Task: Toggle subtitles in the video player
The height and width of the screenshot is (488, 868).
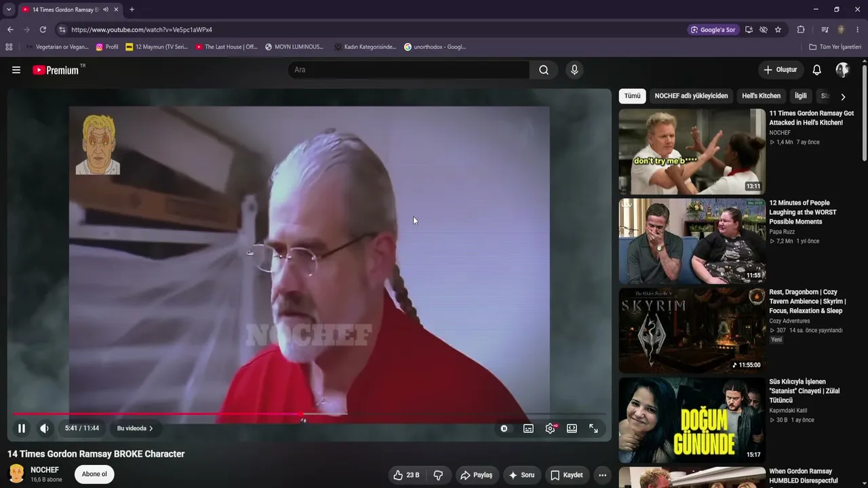Action: pyautogui.click(x=528, y=428)
